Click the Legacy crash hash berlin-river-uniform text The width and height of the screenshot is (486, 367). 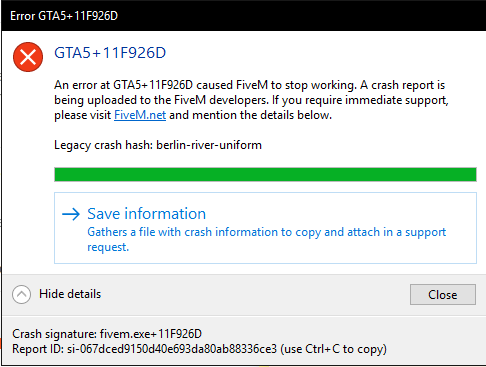(x=158, y=145)
